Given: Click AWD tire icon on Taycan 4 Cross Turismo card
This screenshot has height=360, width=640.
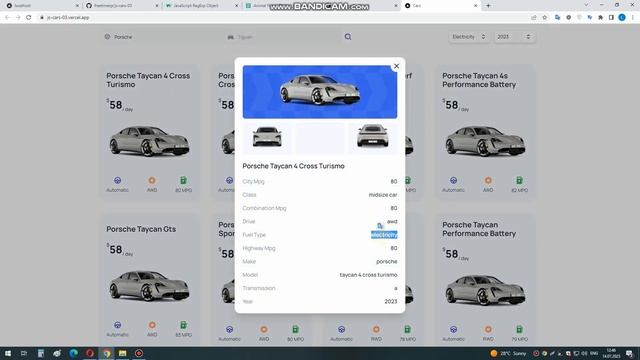Looking at the screenshot, I should 152,180.
